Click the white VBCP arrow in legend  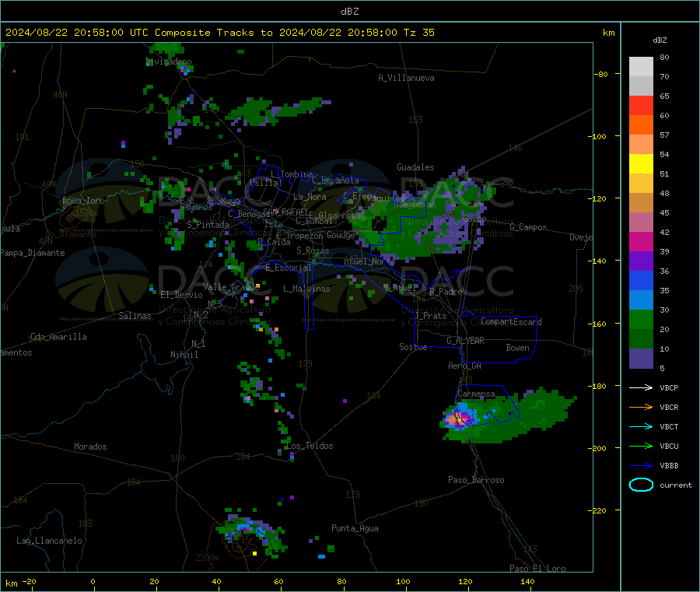[x=641, y=387]
